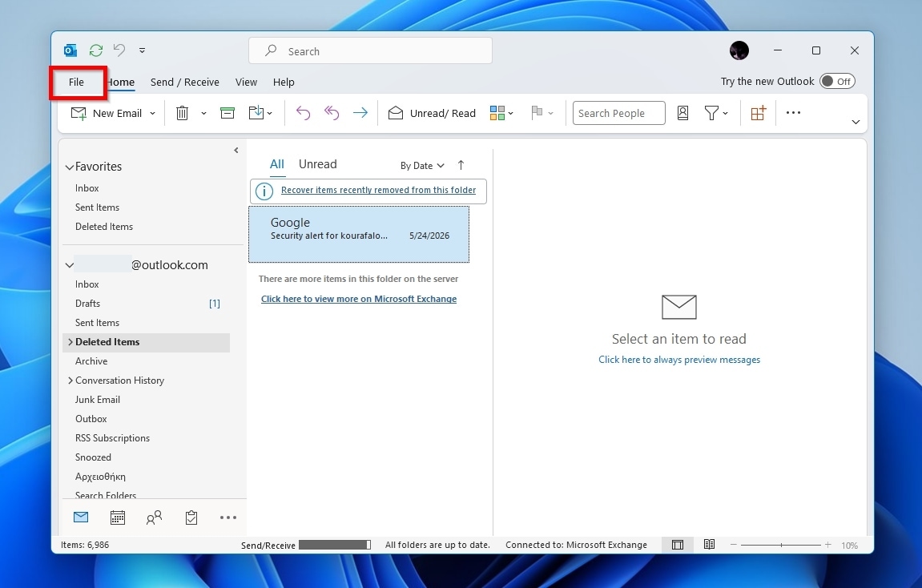Open the File tab
The width and height of the screenshot is (922, 588).
tap(76, 82)
